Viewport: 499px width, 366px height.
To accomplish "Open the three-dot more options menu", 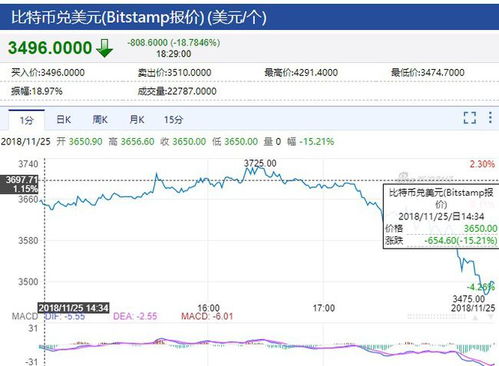I will (x=490, y=118).
